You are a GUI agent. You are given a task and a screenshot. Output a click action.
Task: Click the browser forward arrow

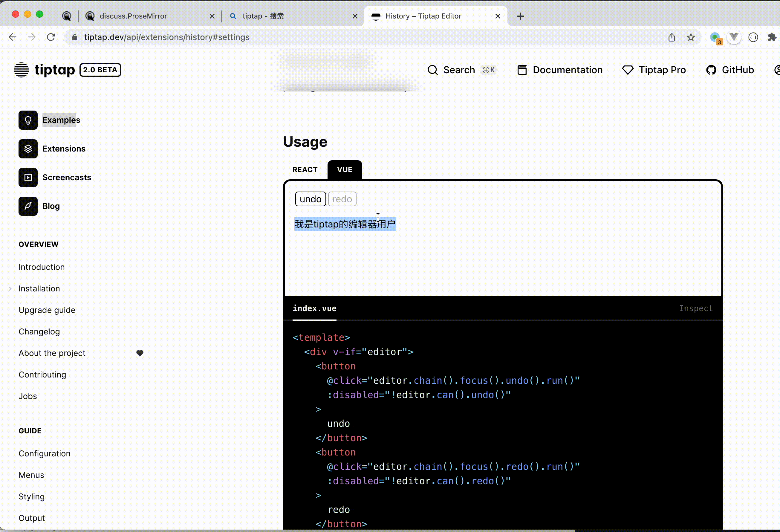pyautogui.click(x=32, y=37)
